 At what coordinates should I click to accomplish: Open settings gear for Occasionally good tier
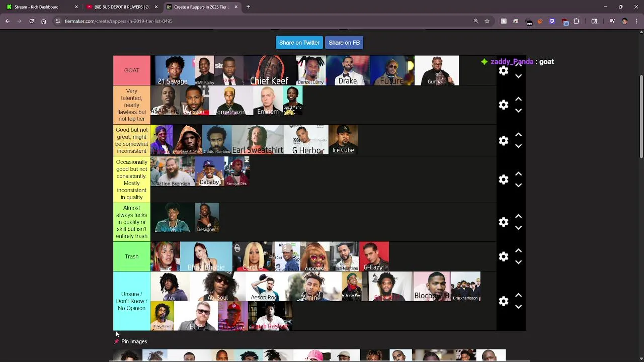(x=504, y=179)
